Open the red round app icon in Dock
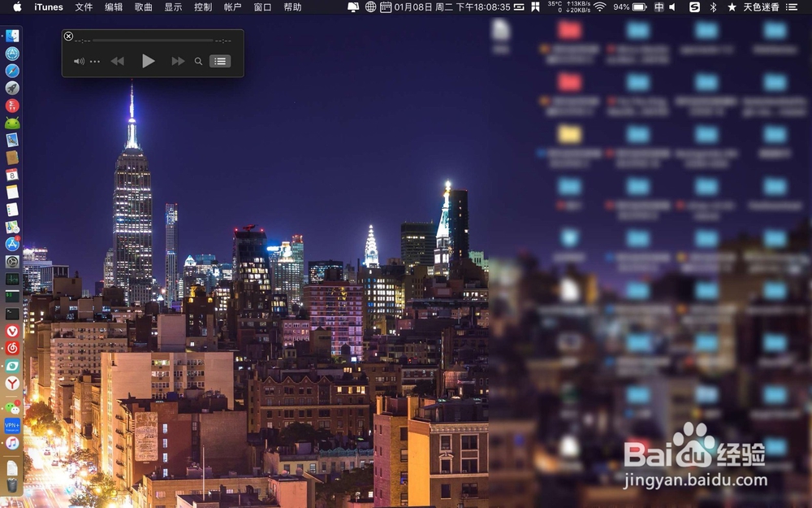This screenshot has height=508, width=812. 12,105
